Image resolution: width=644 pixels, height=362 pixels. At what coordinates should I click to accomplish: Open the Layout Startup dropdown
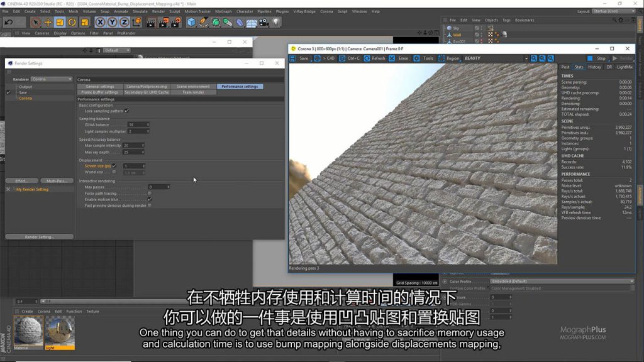tap(614, 11)
